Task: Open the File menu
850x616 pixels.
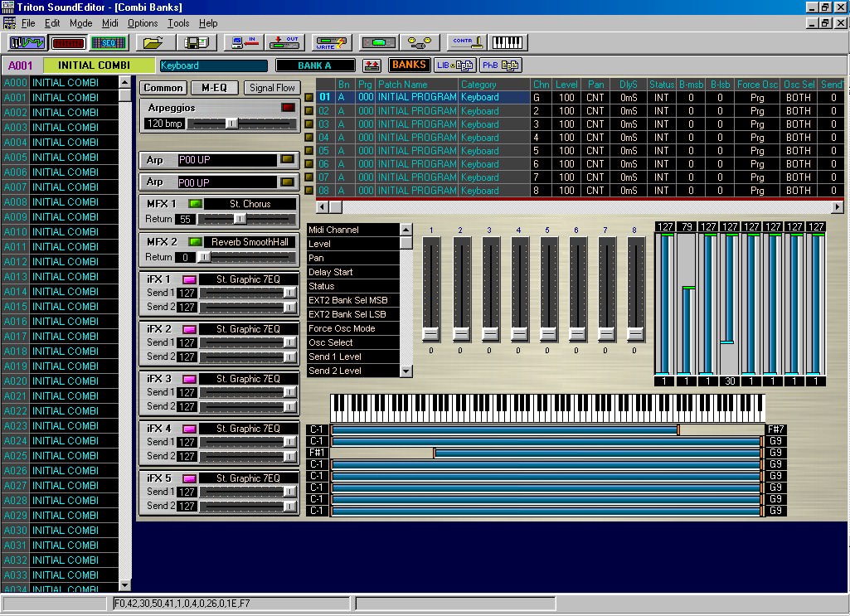Action: click(x=28, y=23)
